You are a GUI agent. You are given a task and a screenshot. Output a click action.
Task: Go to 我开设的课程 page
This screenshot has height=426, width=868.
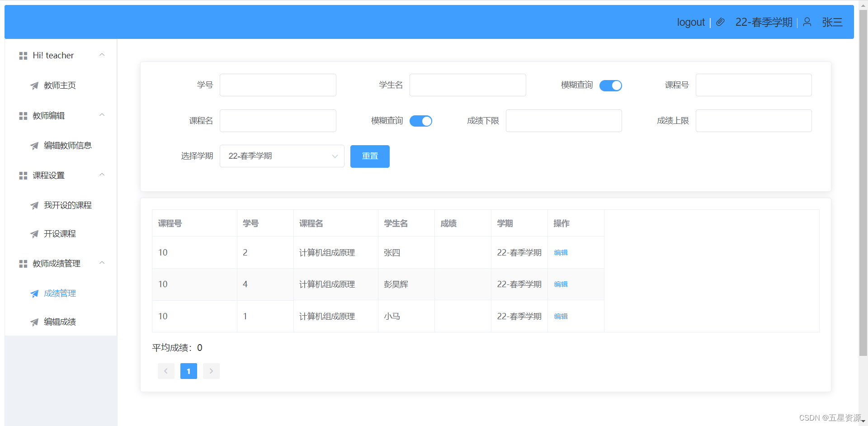[x=61, y=205]
